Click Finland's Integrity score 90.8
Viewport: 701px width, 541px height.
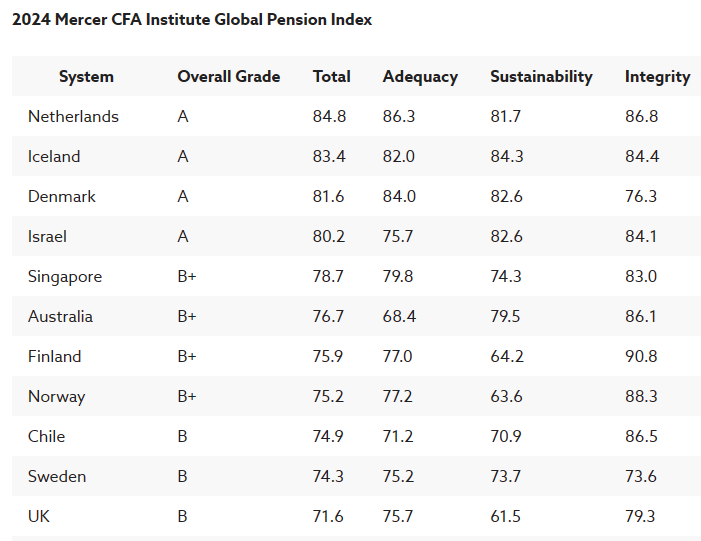coord(641,357)
